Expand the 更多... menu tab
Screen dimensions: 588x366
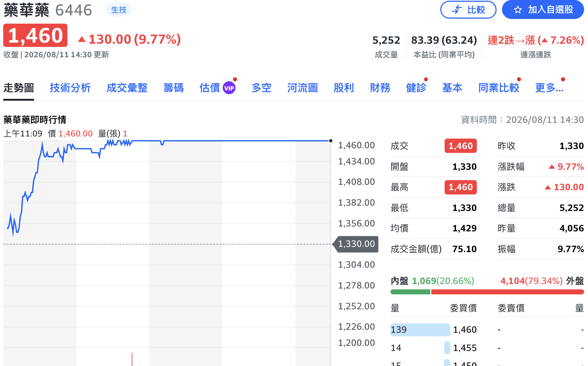tap(549, 88)
